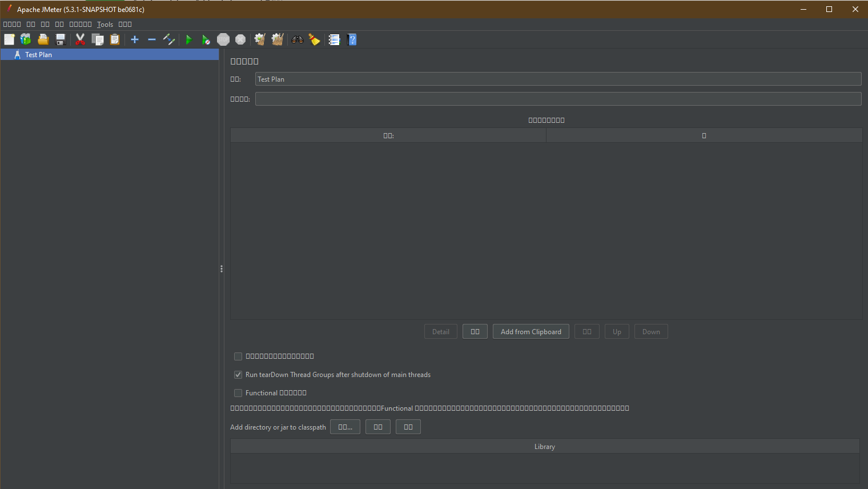This screenshot has width=868, height=489.
Task: Click the empty comments field below name
Action: [558, 99]
